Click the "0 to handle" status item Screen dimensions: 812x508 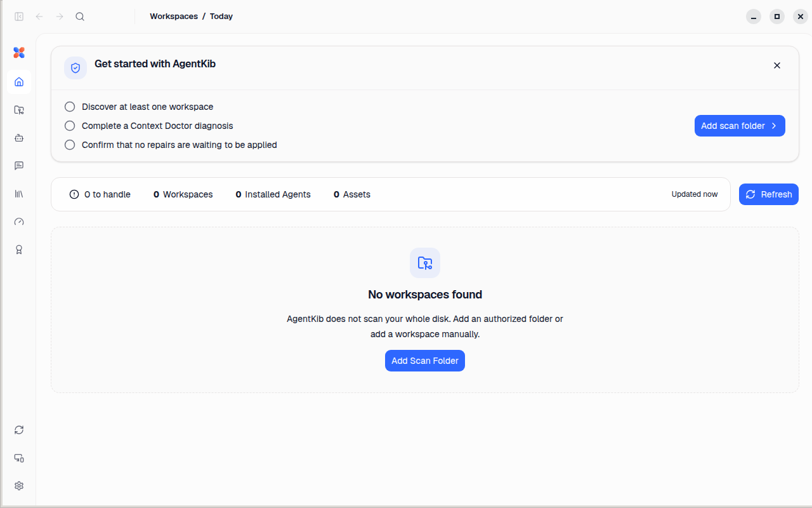click(100, 194)
